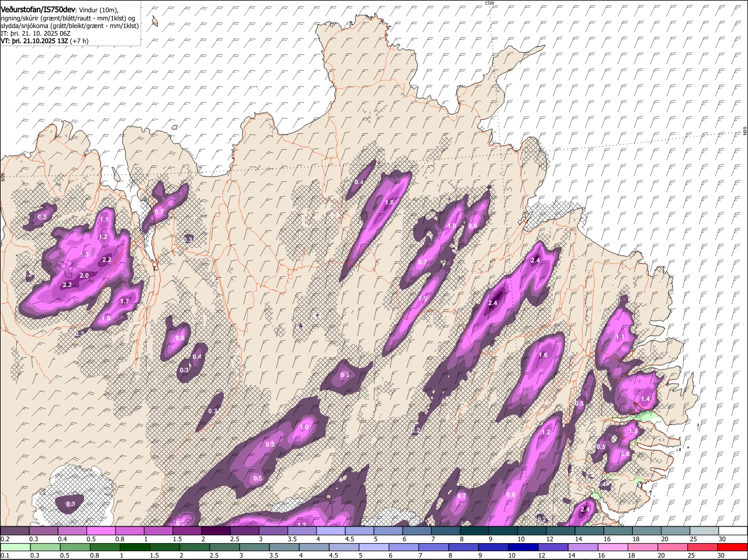The width and height of the screenshot is (748, 560).
Task: Click the white swatch above 30 on the purple scale
Action: tap(733, 531)
